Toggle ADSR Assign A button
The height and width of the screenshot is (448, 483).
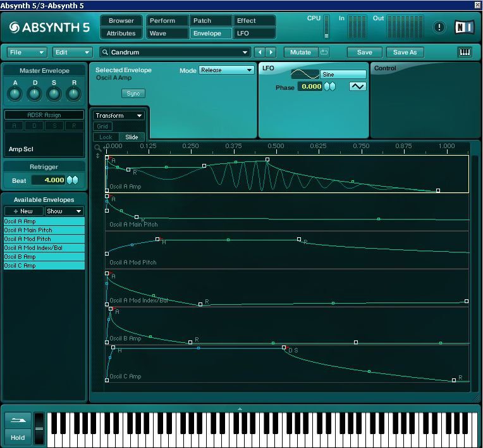pyautogui.click(x=14, y=125)
